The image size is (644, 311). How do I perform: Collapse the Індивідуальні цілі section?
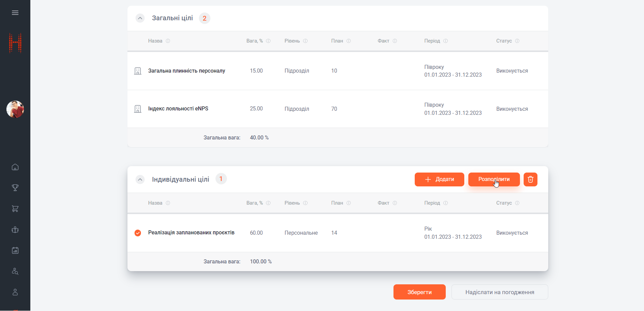tap(140, 179)
